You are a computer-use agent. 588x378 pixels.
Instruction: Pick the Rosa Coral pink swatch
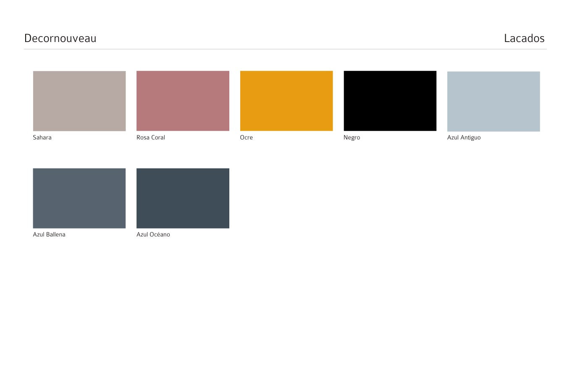coord(183,101)
